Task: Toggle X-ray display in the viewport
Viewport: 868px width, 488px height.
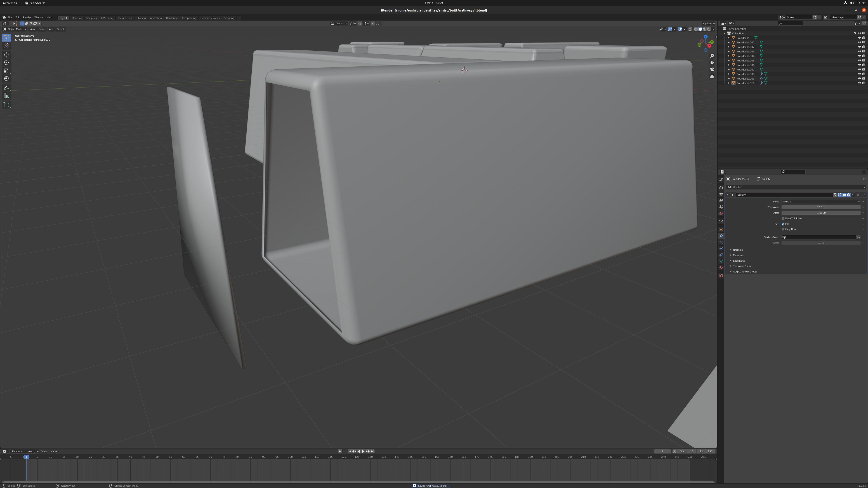Action: pos(690,29)
